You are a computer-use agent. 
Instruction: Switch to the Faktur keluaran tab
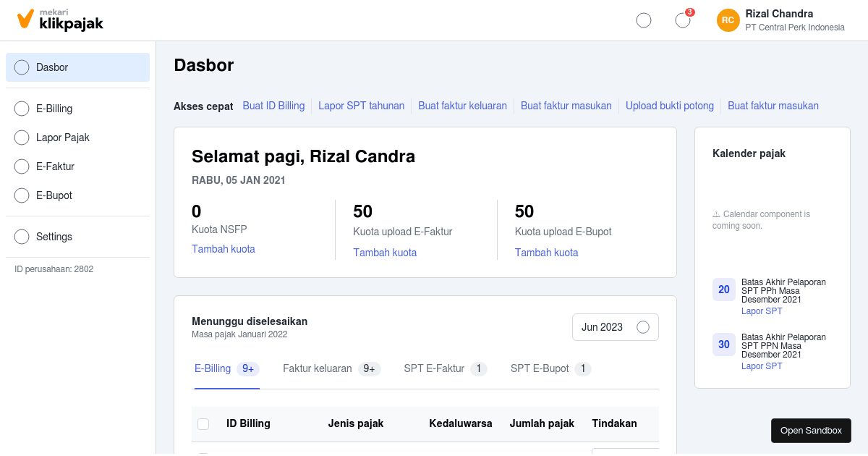[318, 368]
